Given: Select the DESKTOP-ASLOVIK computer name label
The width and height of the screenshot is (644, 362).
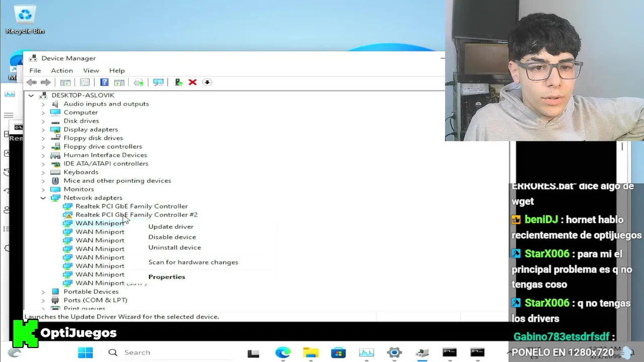Looking at the screenshot, I should coord(83,95).
